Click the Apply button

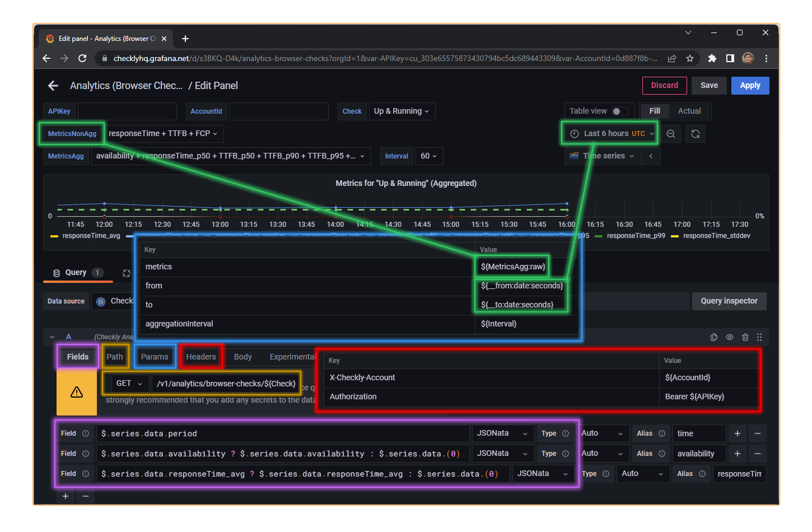[750, 85]
